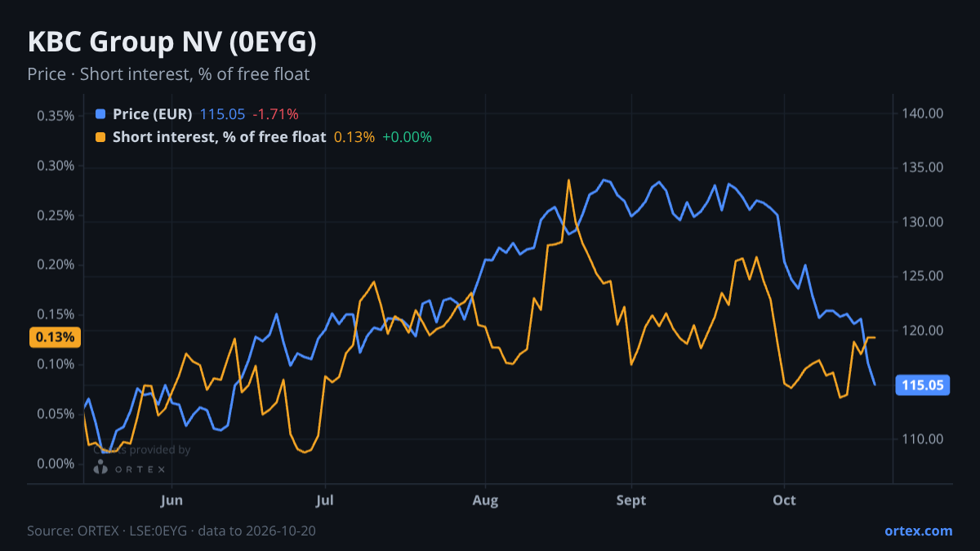Click the 0.25% left axis label
Screen dimensions: 980x551
pyautogui.click(x=56, y=216)
